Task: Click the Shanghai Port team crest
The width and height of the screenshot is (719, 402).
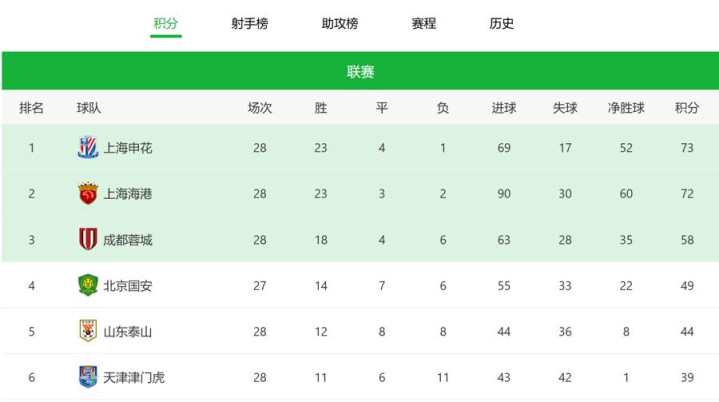Action: (x=88, y=193)
